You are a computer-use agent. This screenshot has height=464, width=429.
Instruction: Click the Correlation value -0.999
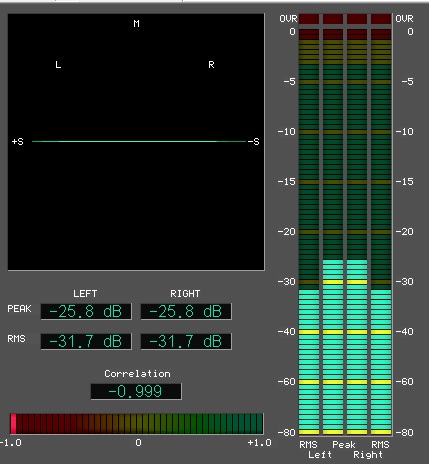pyautogui.click(x=136, y=391)
